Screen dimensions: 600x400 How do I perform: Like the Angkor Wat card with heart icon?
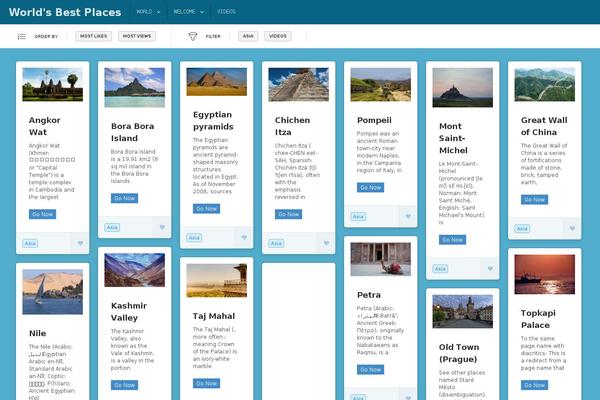point(80,243)
